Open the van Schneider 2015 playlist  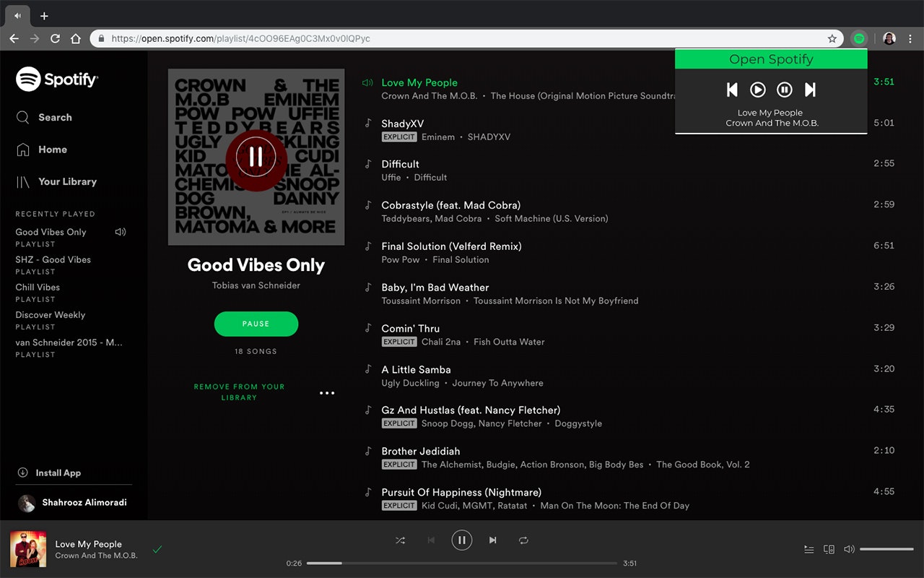point(69,342)
